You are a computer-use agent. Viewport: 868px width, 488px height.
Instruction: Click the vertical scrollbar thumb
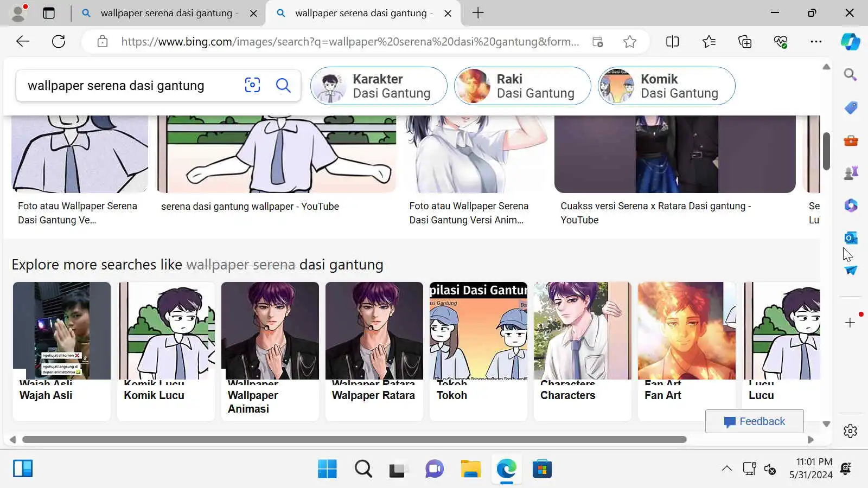826,151
